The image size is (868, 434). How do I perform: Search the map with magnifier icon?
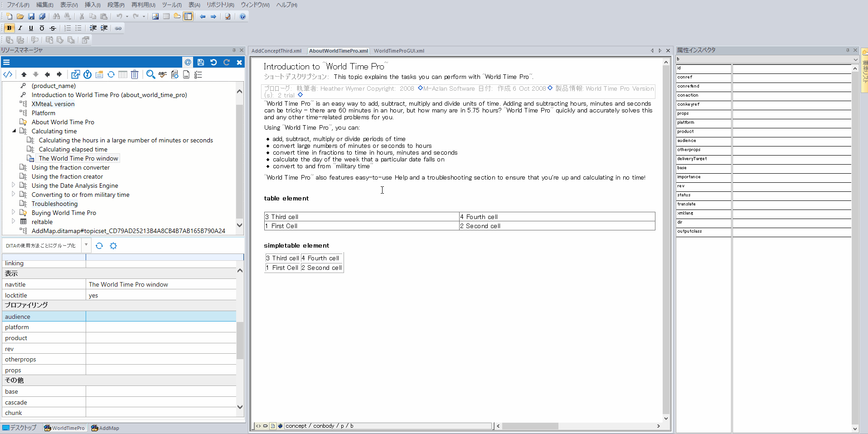pos(150,74)
